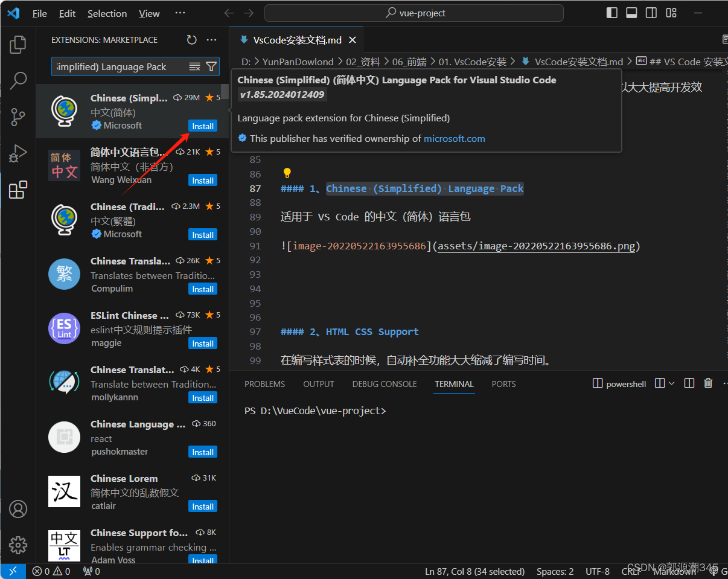Change indentation via Spaces: 2
Viewport: 728px width, 579px height.
click(555, 571)
